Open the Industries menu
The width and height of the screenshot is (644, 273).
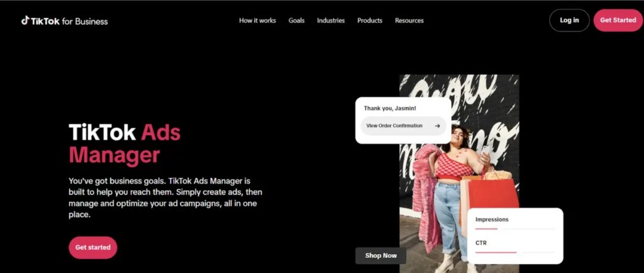(331, 21)
